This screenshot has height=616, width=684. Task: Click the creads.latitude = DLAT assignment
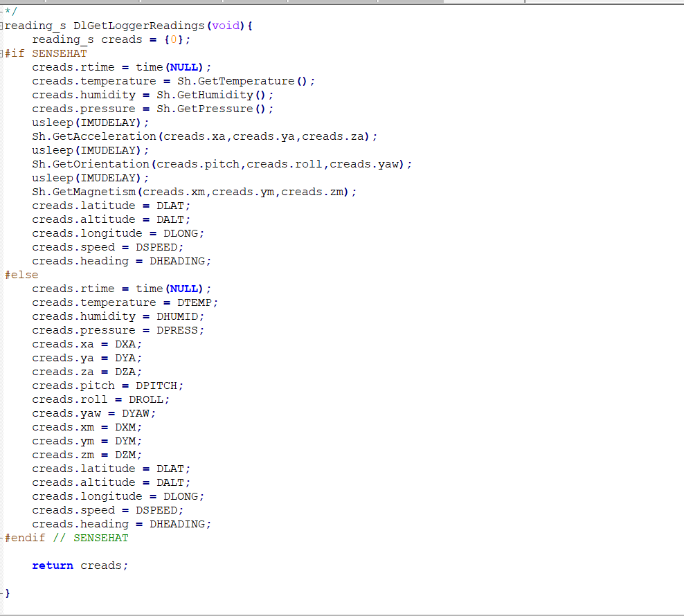[111, 206]
